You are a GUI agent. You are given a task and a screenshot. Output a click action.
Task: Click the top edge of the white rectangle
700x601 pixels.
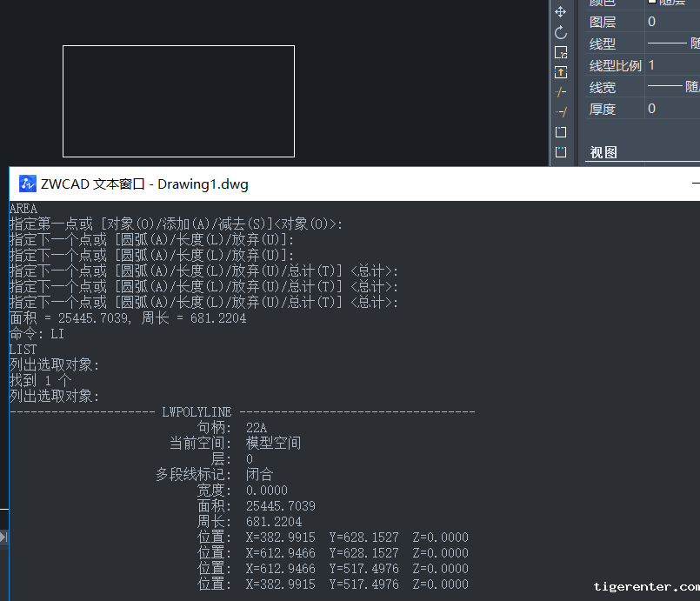pyautogui.click(x=178, y=46)
